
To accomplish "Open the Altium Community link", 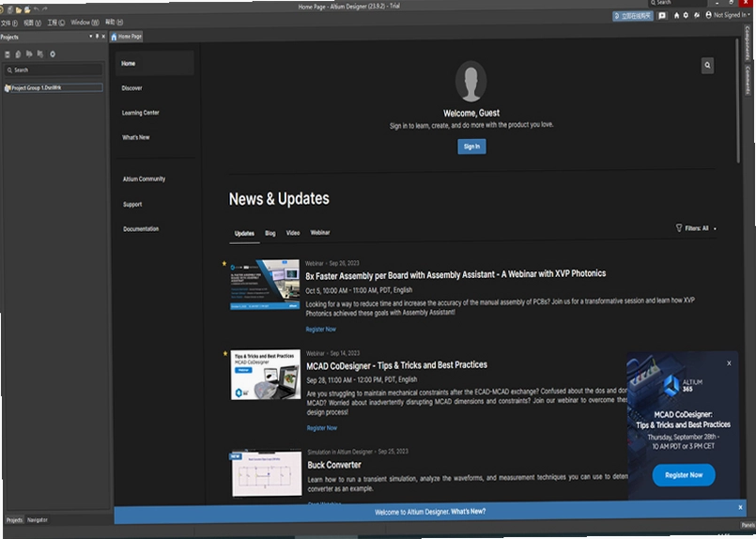I will [144, 178].
